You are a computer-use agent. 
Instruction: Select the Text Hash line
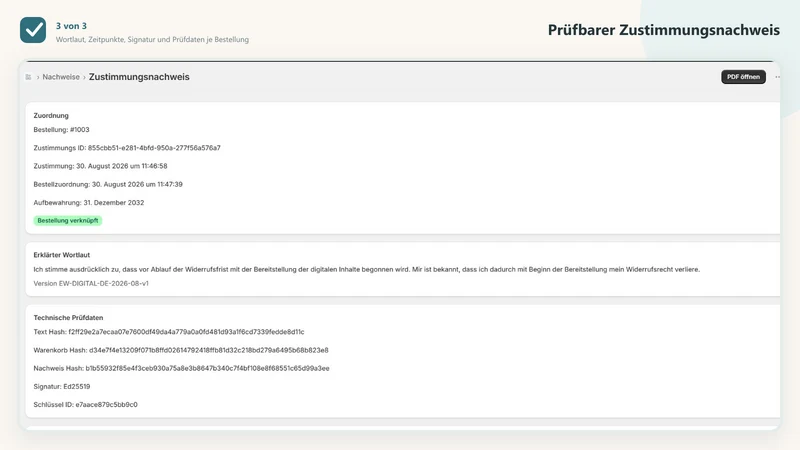pos(169,332)
